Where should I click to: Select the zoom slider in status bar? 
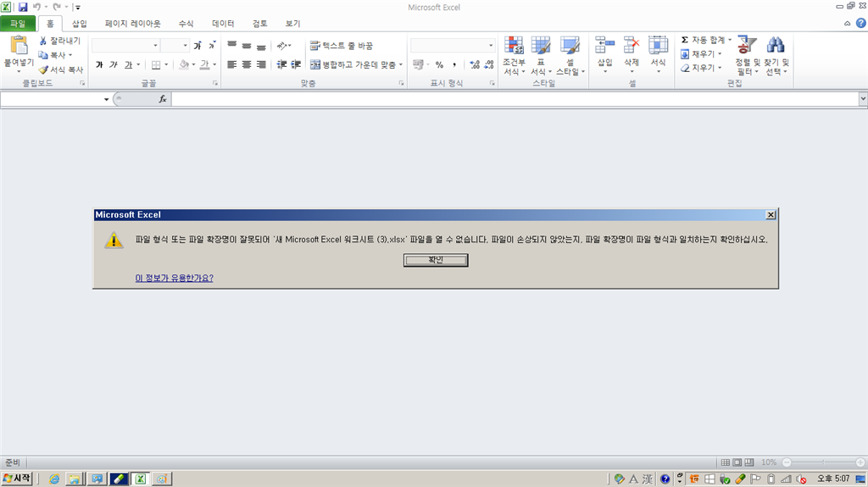tap(823, 462)
